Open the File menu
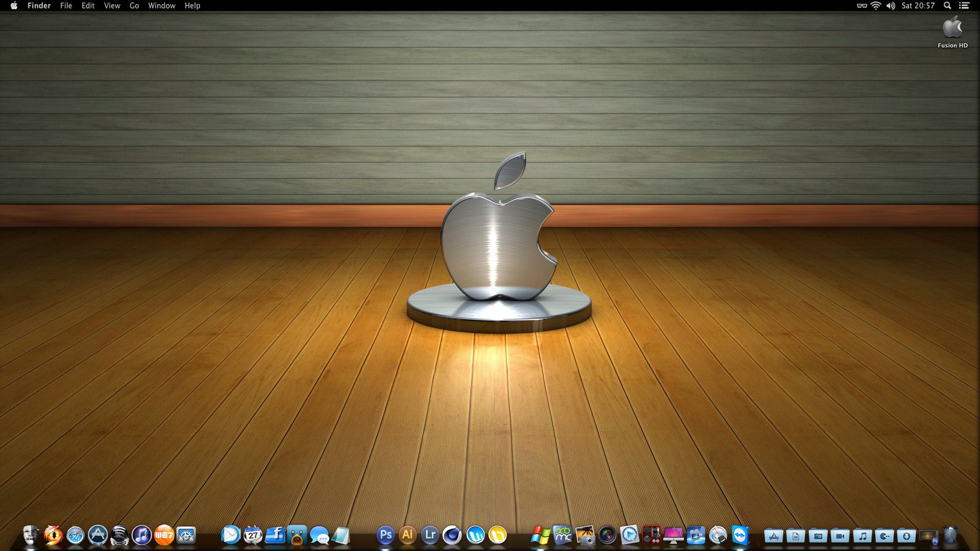The height and width of the screenshot is (551, 980). coord(66,6)
